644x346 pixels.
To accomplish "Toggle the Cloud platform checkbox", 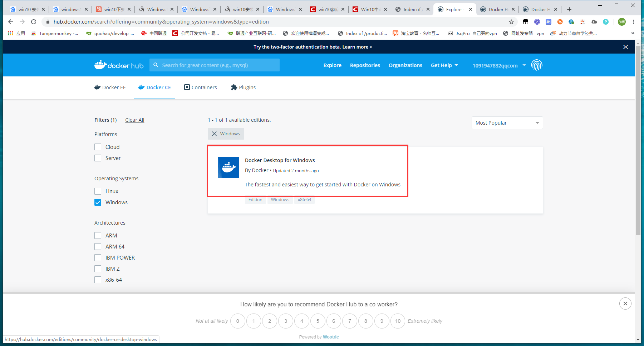I will 98,147.
